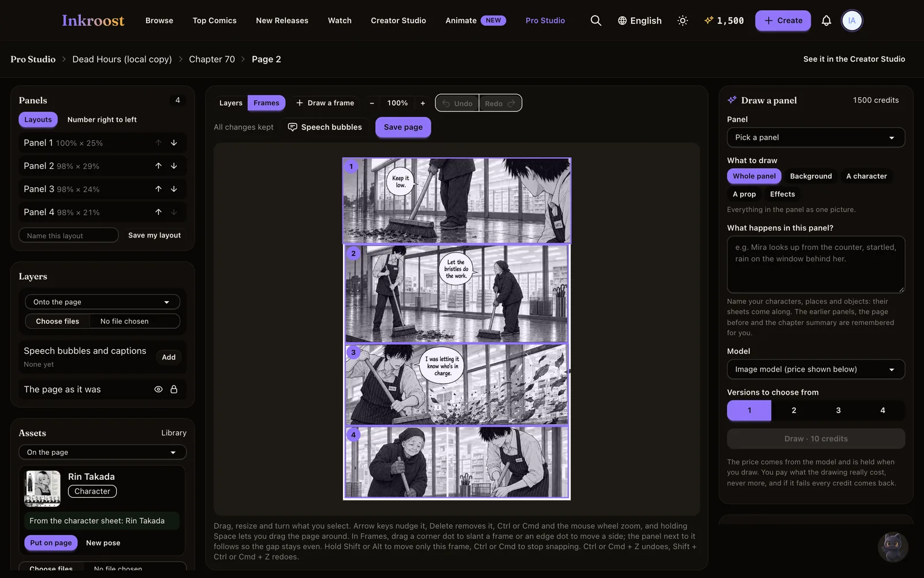The height and width of the screenshot is (578, 924).
Task: Move Panel 2 down with its arrow
Action: tap(174, 166)
